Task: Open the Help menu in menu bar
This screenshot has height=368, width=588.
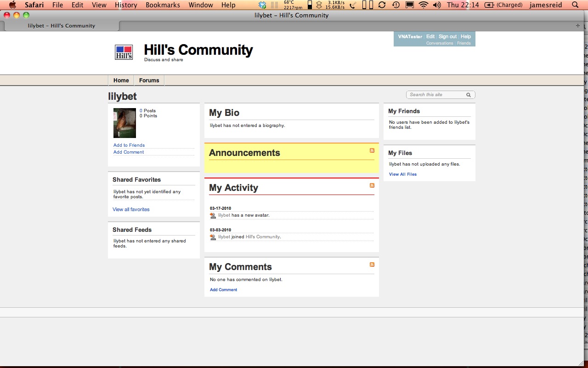Action: (x=228, y=5)
